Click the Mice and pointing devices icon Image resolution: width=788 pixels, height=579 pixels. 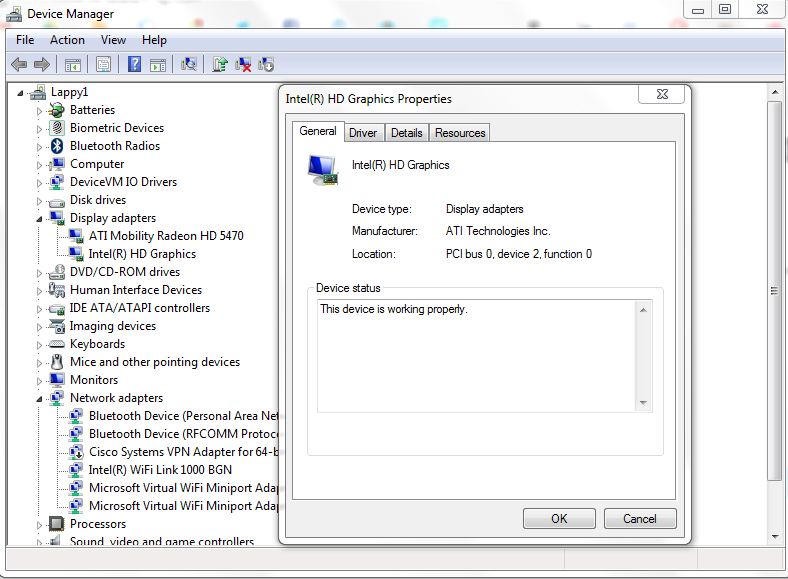point(57,362)
